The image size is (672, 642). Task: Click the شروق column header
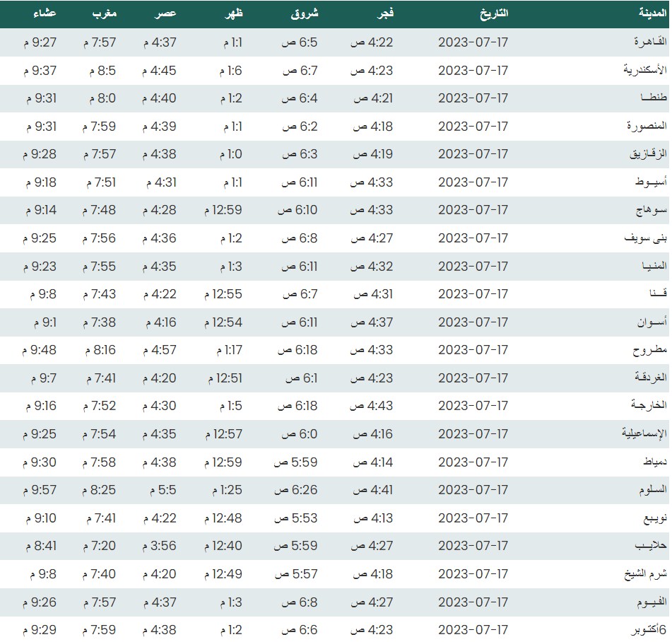pos(305,13)
